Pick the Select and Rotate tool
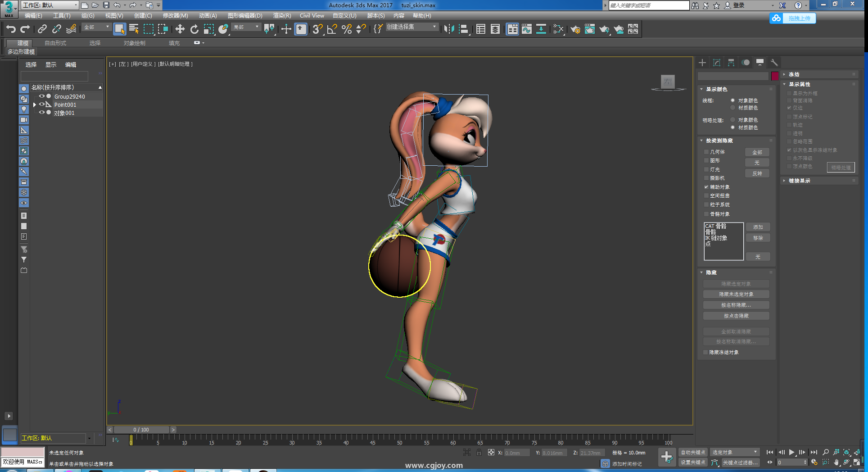The width and height of the screenshot is (868, 472). (x=194, y=29)
